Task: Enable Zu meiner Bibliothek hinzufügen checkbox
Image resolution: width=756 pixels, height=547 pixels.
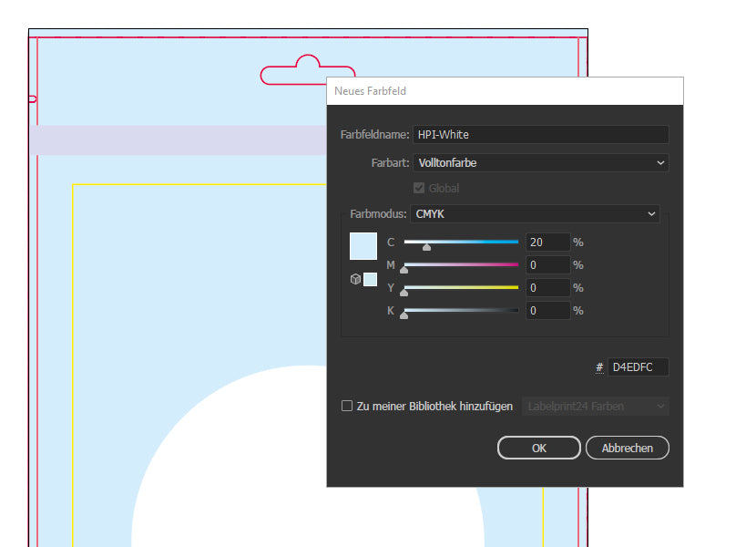Action: click(x=347, y=406)
